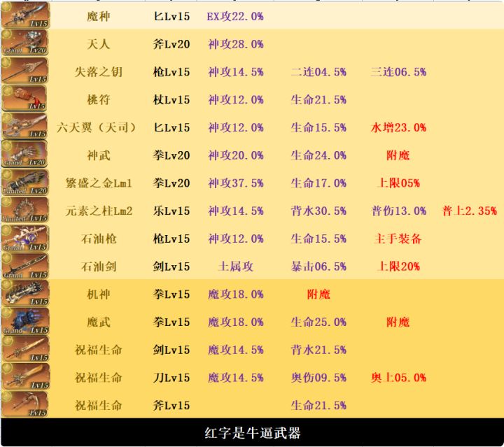
Task: Click the 普上2.35% red skill value
Action: (x=470, y=211)
